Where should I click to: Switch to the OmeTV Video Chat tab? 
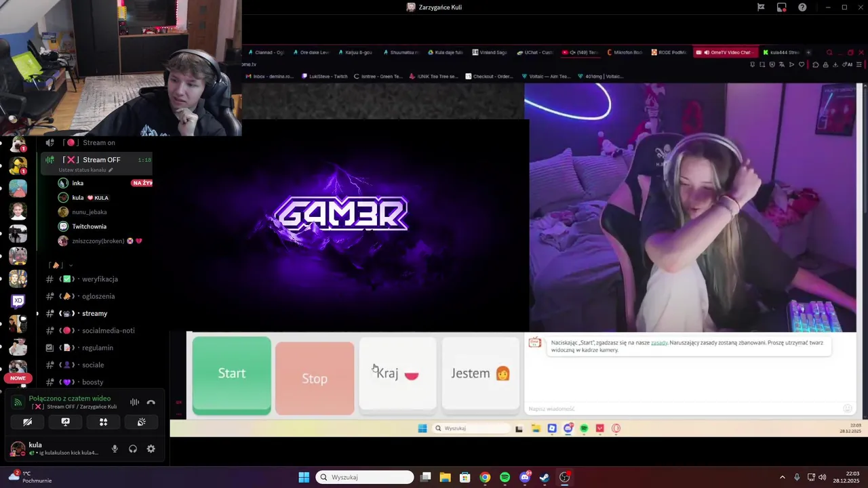(x=726, y=52)
